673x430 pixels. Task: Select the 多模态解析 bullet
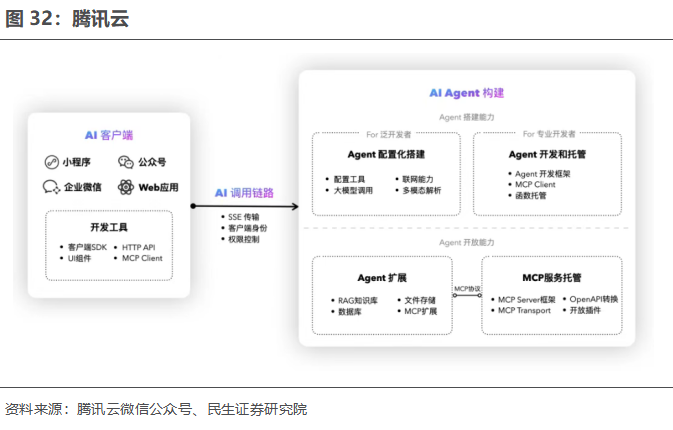422,191
